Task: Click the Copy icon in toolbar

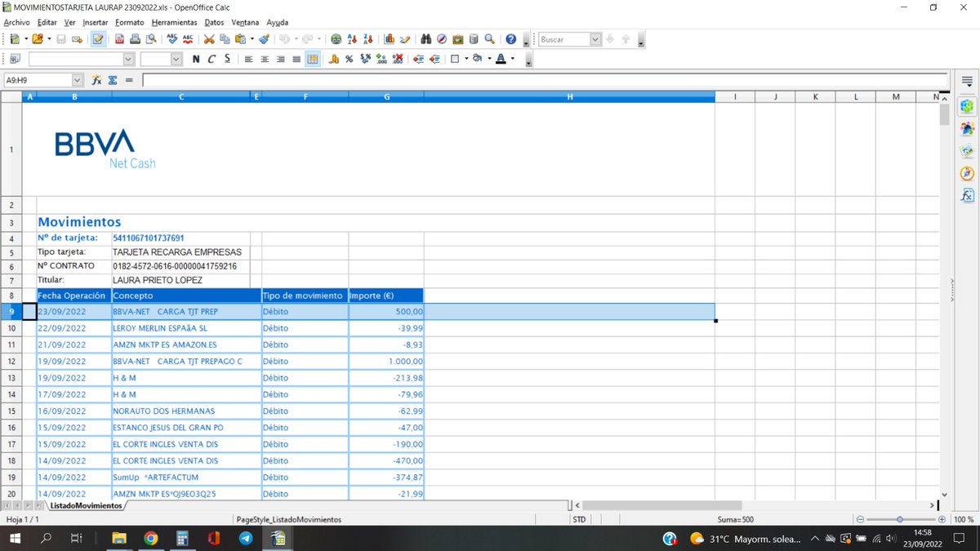Action: tap(225, 39)
